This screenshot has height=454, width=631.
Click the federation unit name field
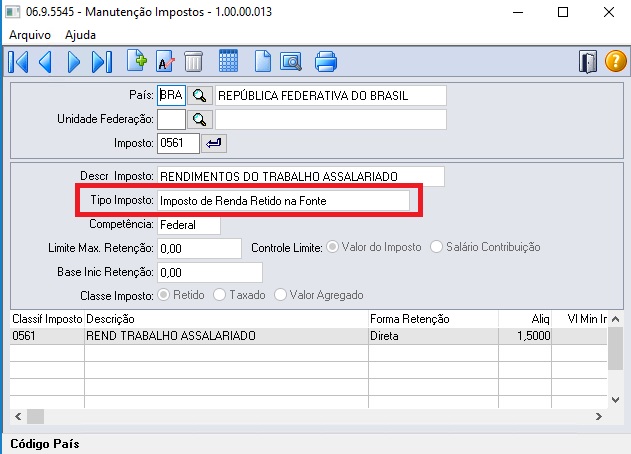coord(331,120)
